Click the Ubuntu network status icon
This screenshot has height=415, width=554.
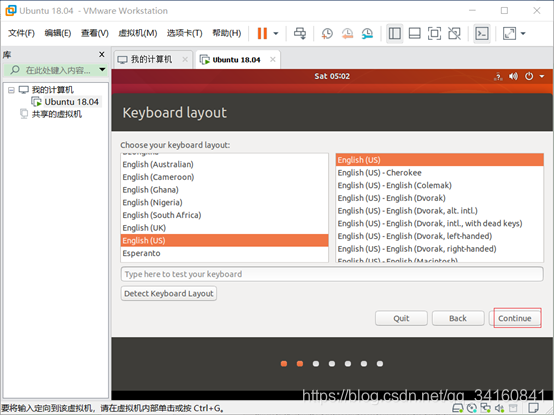(498, 76)
